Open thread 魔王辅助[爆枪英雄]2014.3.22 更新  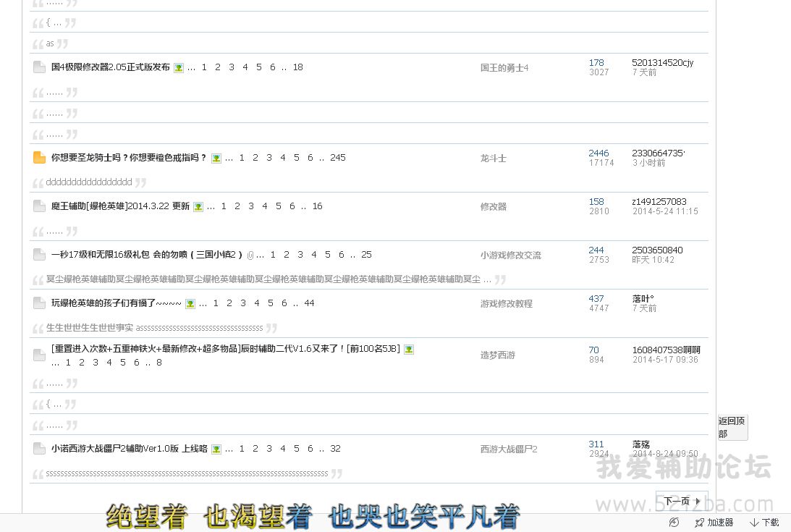pos(120,206)
